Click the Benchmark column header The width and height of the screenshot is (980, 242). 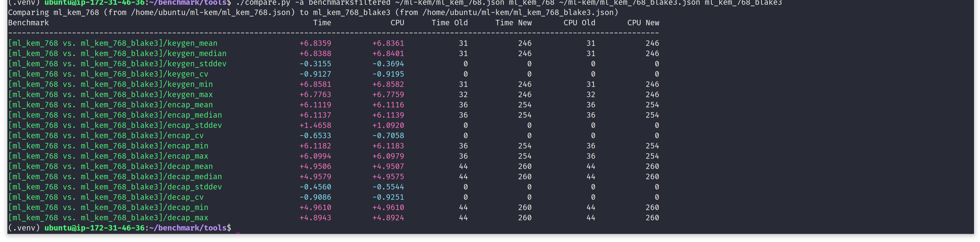tap(28, 23)
